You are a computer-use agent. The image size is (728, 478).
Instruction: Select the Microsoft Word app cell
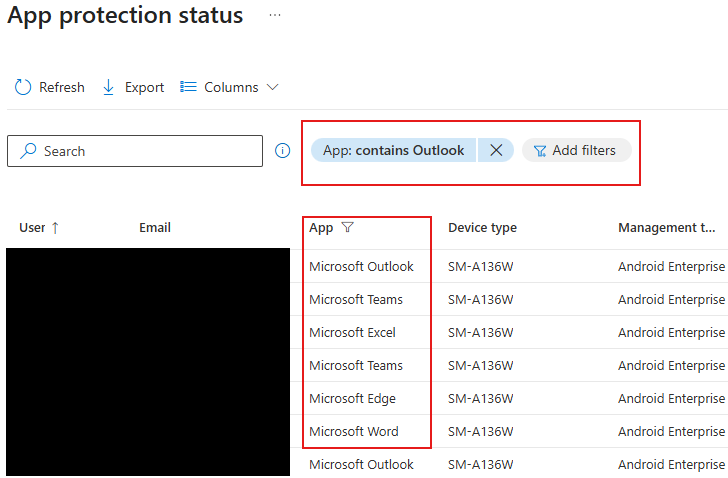click(354, 432)
